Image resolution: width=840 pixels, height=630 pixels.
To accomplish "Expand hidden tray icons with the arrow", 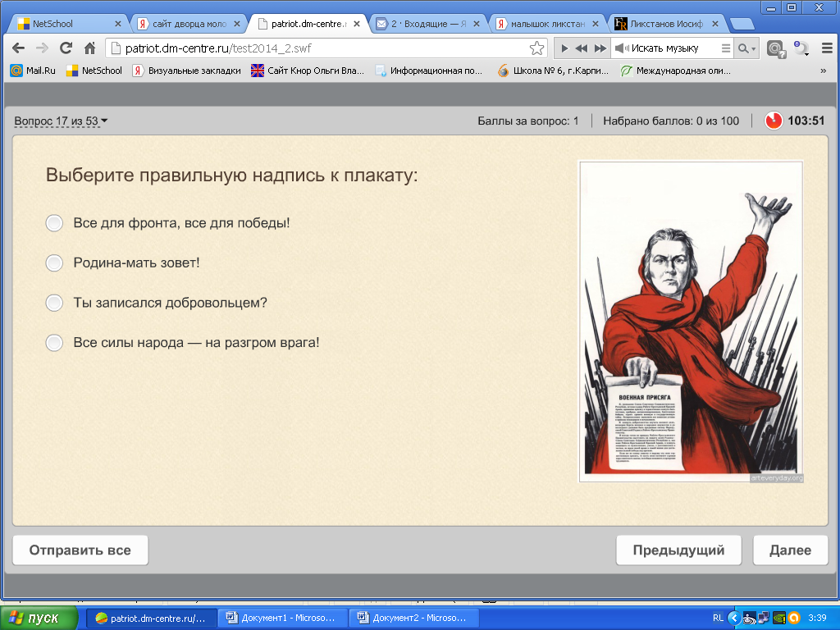I will 734,619.
